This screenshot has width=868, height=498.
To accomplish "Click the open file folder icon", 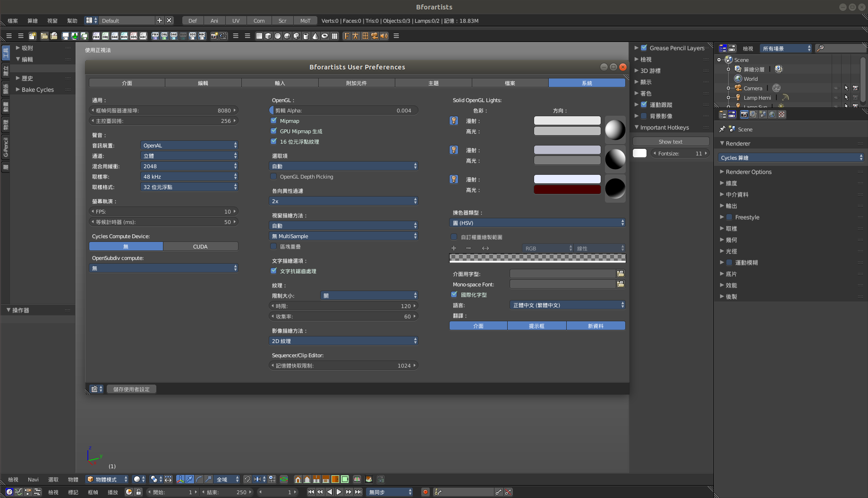I will coord(44,36).
